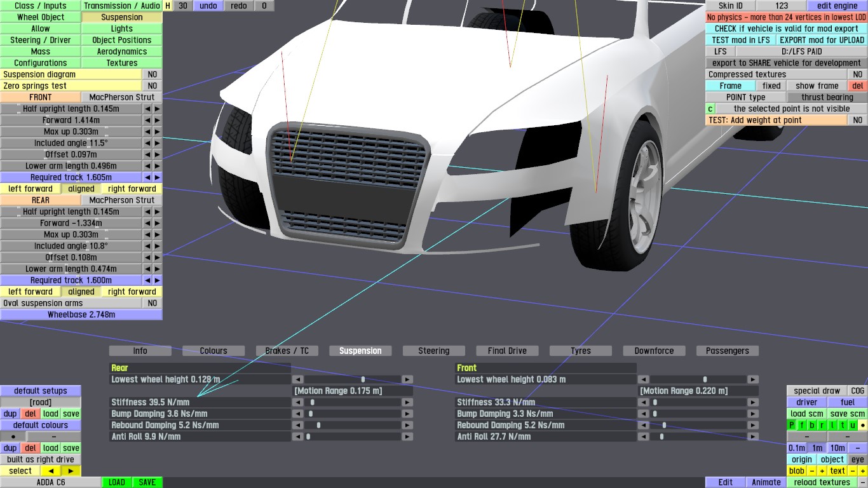Click left arrow beside Offset 0.108m

(147, 257)
